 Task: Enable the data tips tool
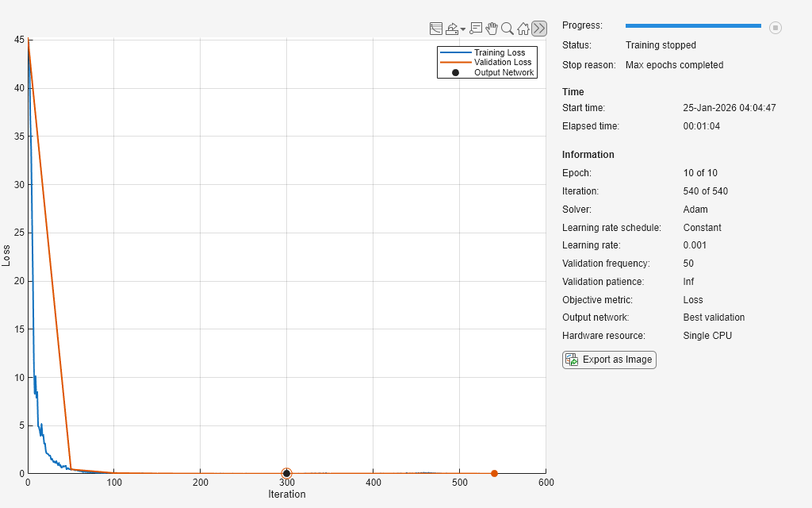click(476, 29)
